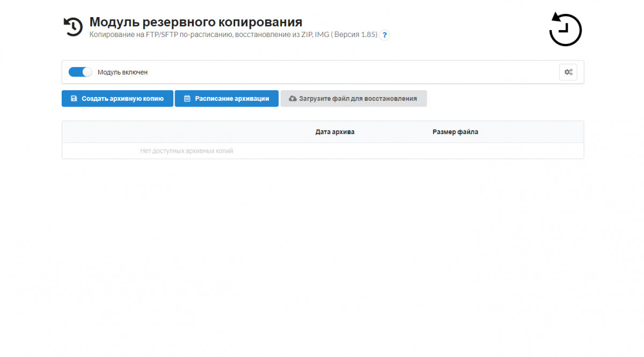644x357 pixels.
Task: Click "Нет доступных архивных копий" text
Action: coord(187,151)
